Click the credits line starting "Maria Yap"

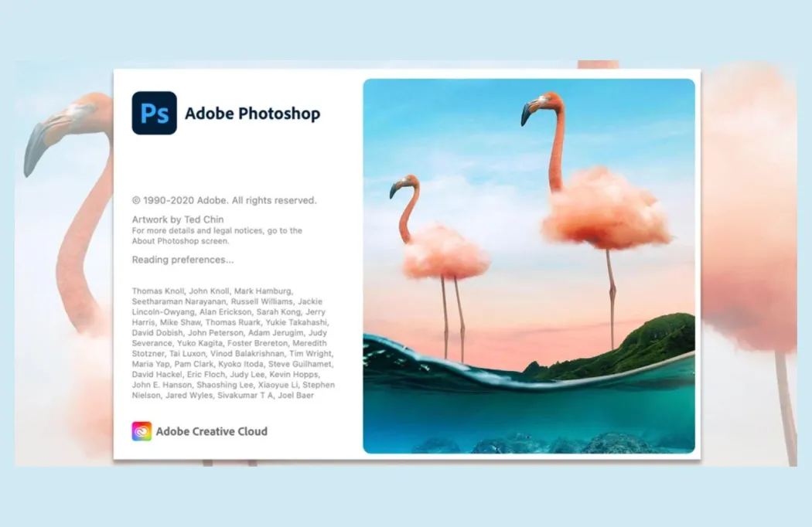pyautogui.click(x=233, y=364)
